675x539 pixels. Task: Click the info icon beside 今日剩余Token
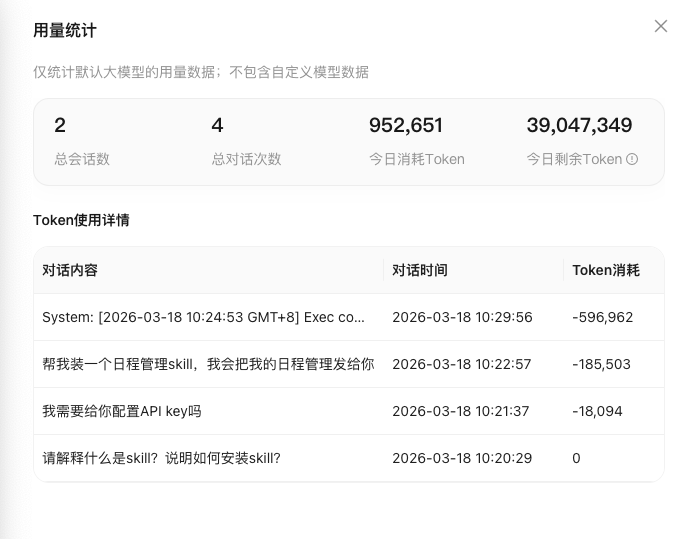(632, 159)
